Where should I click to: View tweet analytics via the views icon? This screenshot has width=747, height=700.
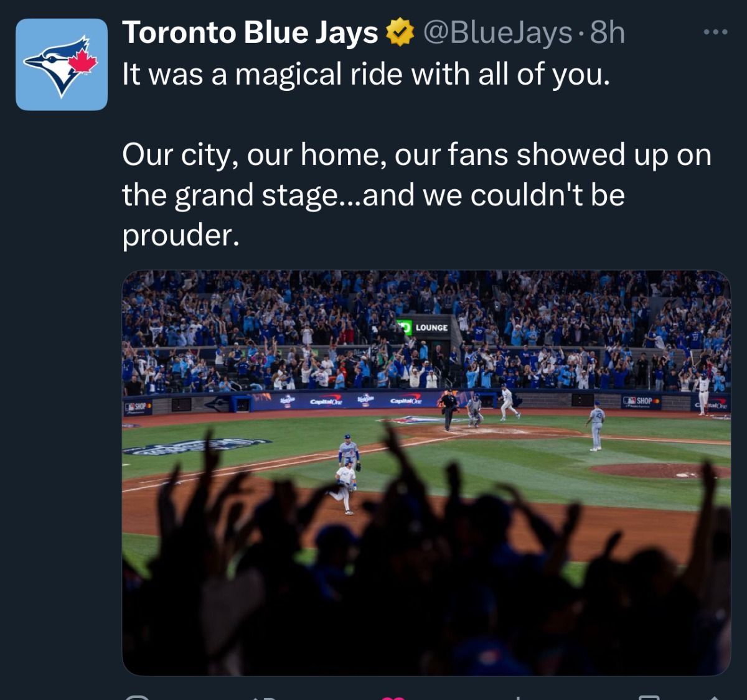pos(518,698)
